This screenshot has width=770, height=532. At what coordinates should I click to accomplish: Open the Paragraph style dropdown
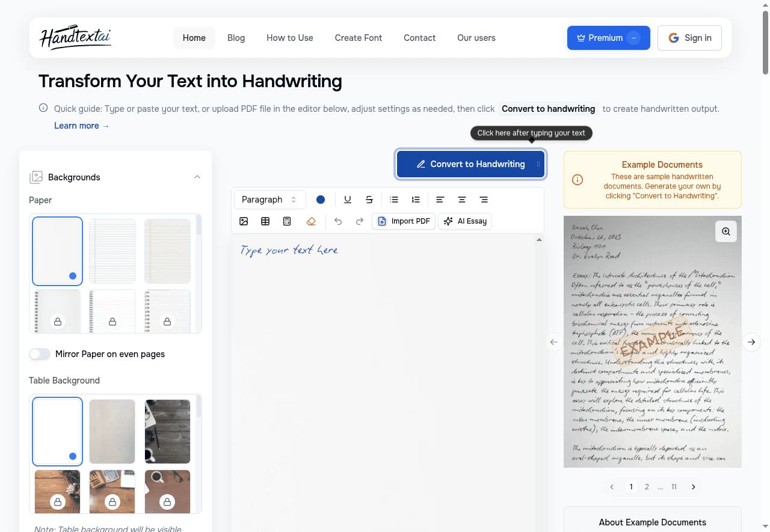tap(269, 200)
